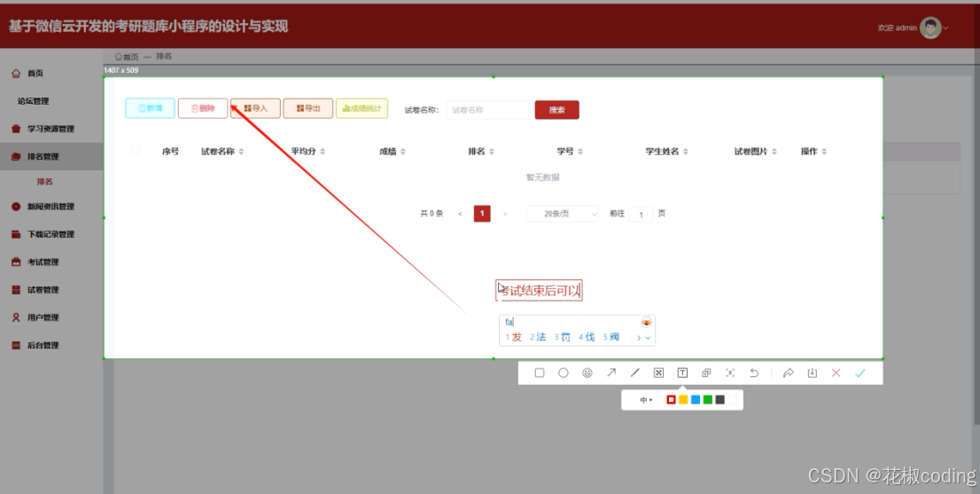Save the screenshot with download icon
Image resolution: width=980 pixels, height=494 pixels.
pos(812,372)
